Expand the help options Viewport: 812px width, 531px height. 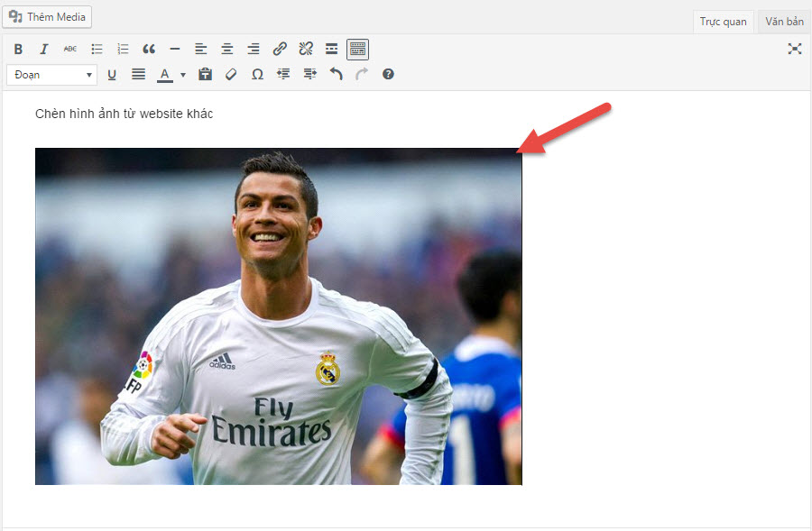(x=387, y=74)
